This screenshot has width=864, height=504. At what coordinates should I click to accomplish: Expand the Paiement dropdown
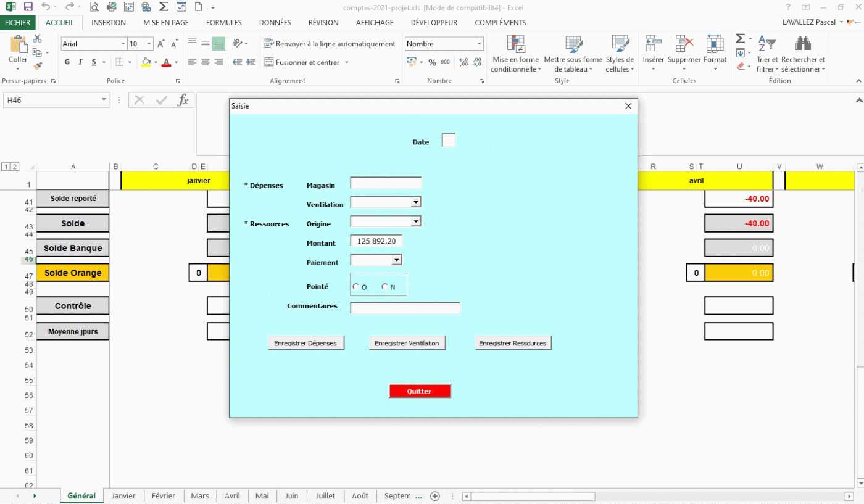pos(397,260)
